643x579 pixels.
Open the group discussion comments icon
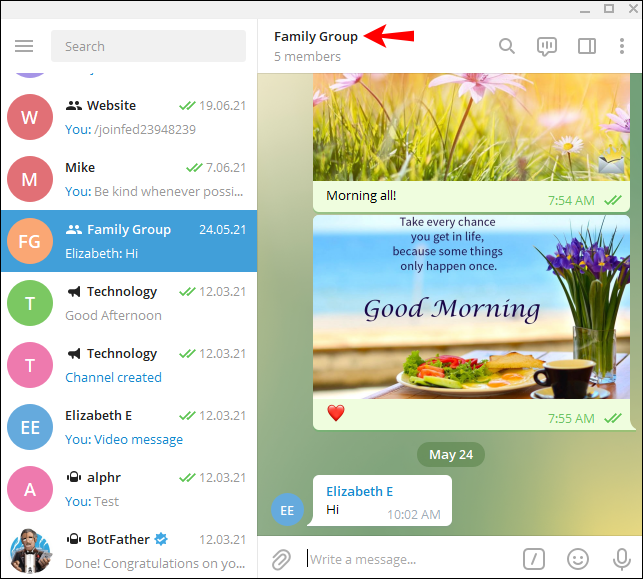click(x=547, y=46)
